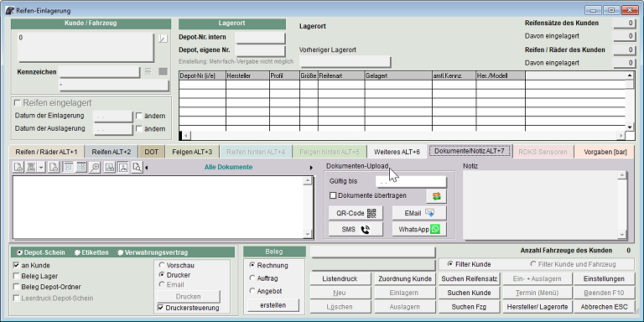Image resolution: width=644 pixels, height=322 pixels.
Task: Click the document icon left of the scanner icon
Action: [18, 167]
